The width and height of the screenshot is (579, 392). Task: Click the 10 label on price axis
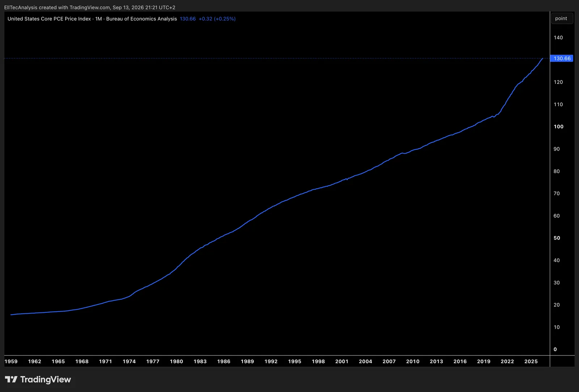[557, 327]
